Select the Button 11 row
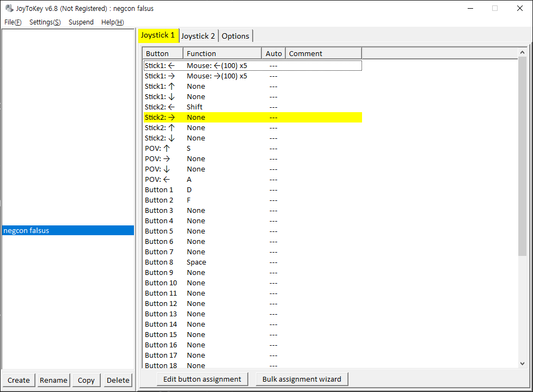 coord(253,293)
